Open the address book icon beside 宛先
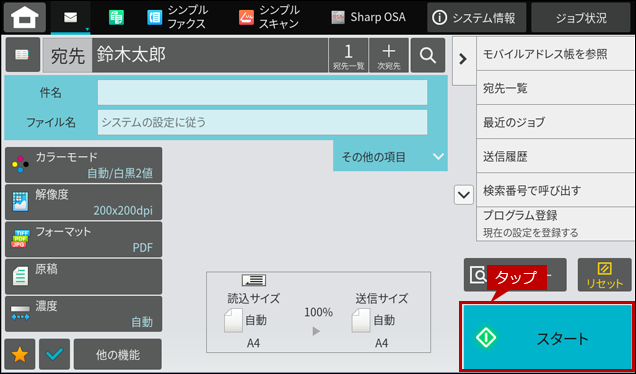This screenshot has height=374, width=636. coord(23,55)
